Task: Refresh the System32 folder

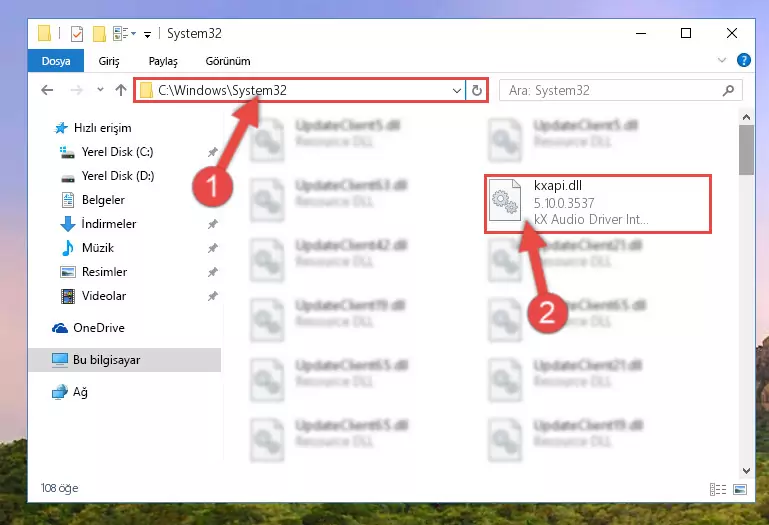Action: point(477,90)
